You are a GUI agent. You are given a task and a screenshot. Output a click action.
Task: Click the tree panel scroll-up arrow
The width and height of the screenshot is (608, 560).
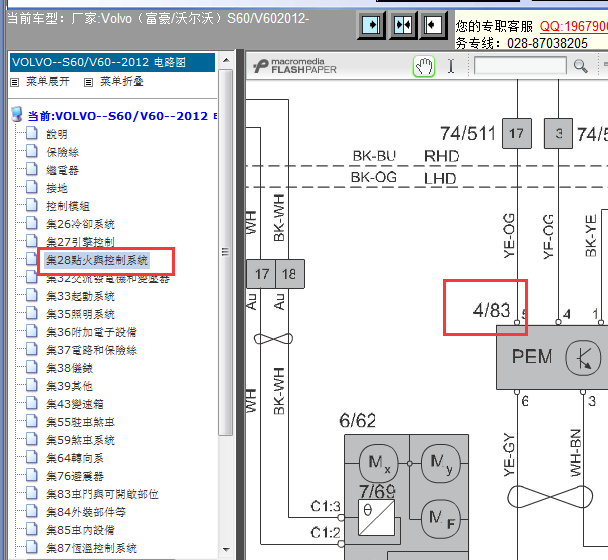(x=226, y=60)
